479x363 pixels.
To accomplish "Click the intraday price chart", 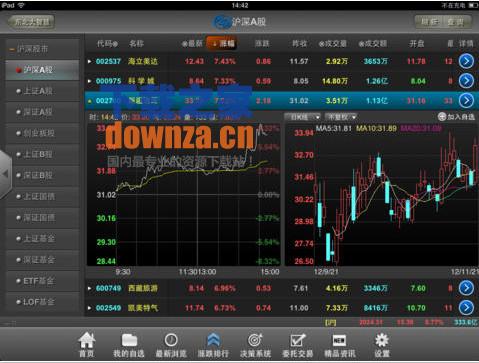I will click(x=183, y=195).
